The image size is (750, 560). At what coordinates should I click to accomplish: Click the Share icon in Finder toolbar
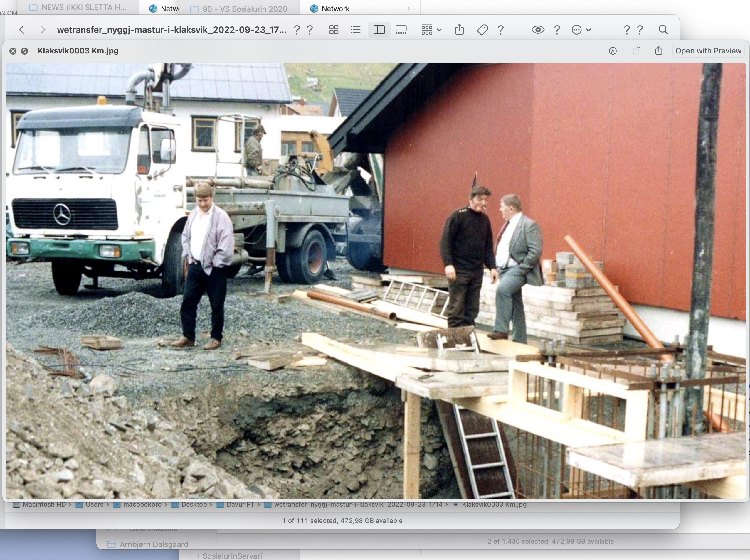pyautogui.click(x=459, y=29)
